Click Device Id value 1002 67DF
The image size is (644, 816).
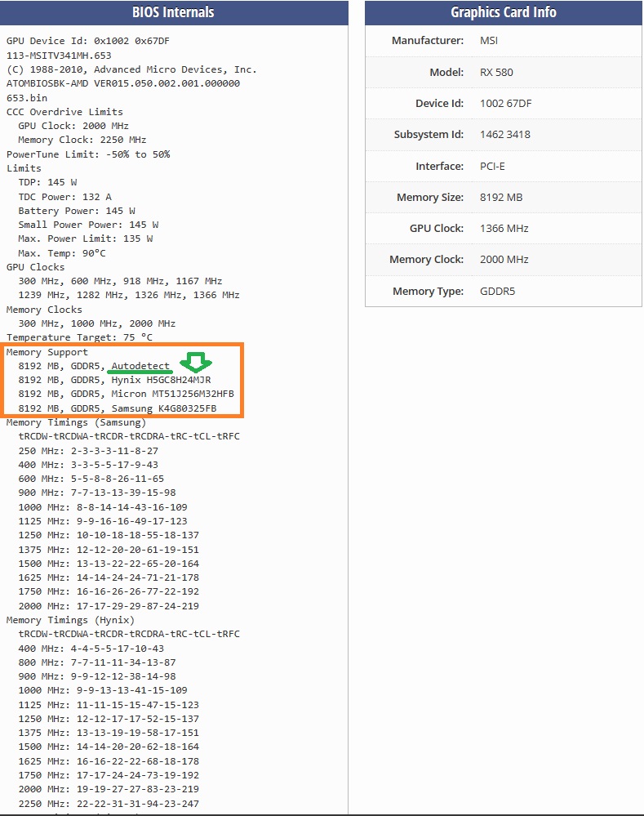click(x=505, y=104)
